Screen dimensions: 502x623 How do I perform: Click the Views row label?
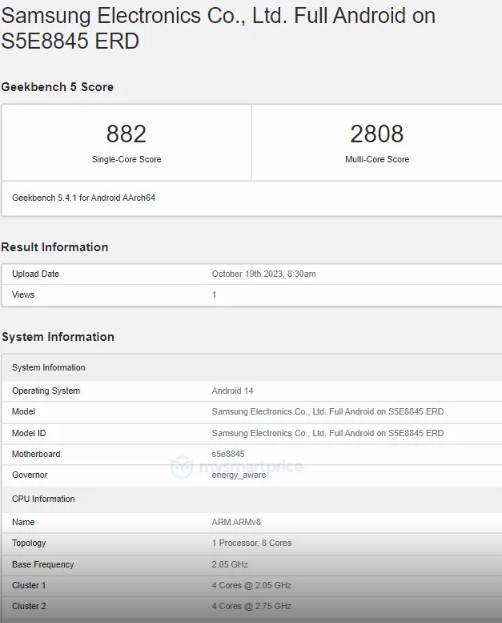pyautogui.click(x=23, y=295)
